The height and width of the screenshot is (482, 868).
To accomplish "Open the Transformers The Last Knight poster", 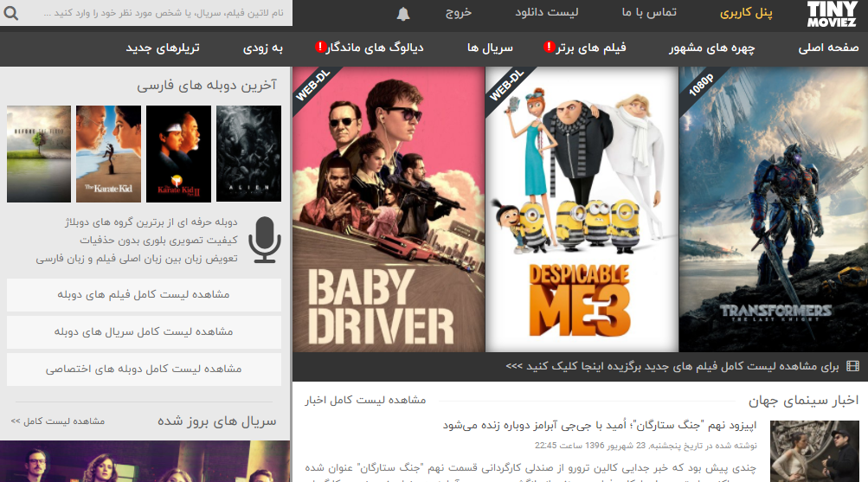I will coord(774,209).
